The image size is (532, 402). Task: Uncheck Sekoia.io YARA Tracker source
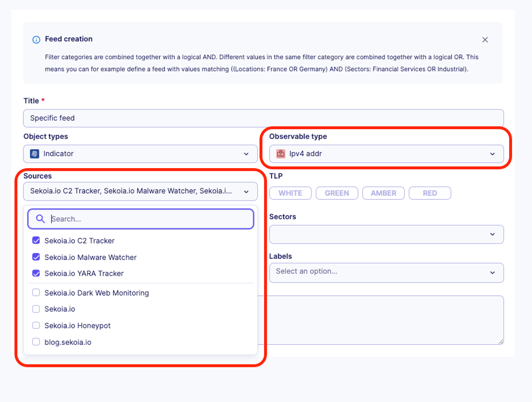36,273
